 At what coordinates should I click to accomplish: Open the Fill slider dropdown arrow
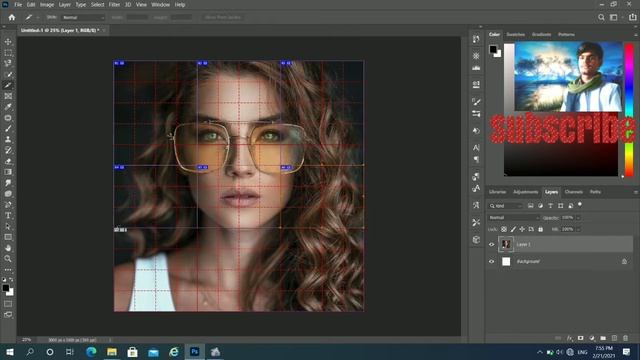(x=578, y=229)
